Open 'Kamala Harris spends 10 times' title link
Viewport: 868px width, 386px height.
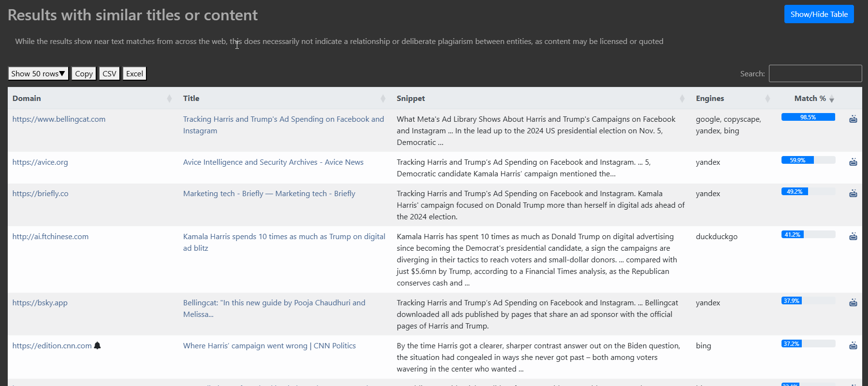pos(284,242)
